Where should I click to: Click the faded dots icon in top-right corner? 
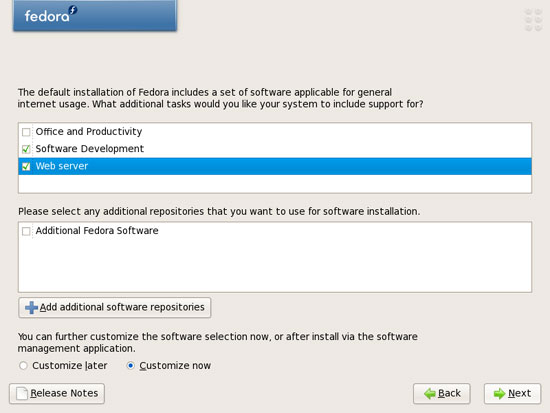click(x=533, y=20)
